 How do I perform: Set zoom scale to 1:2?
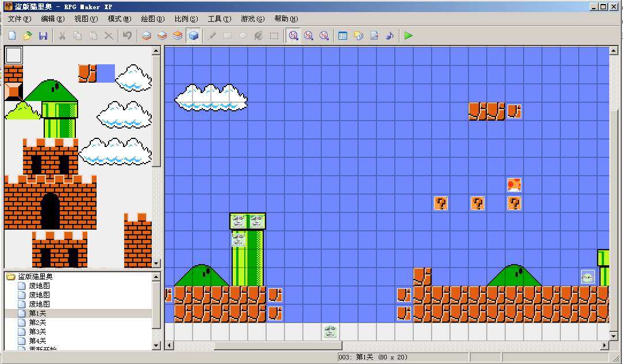pos(309,36)
